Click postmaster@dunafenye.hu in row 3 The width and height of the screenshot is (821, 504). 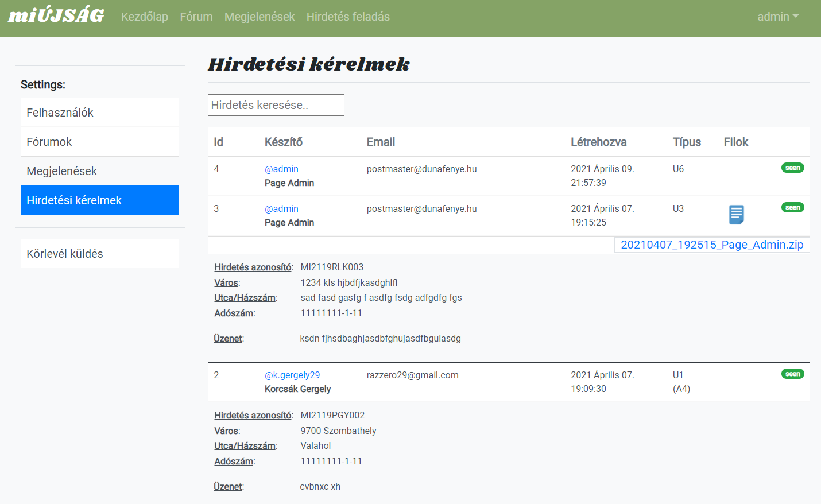click(x=422, y=208)
